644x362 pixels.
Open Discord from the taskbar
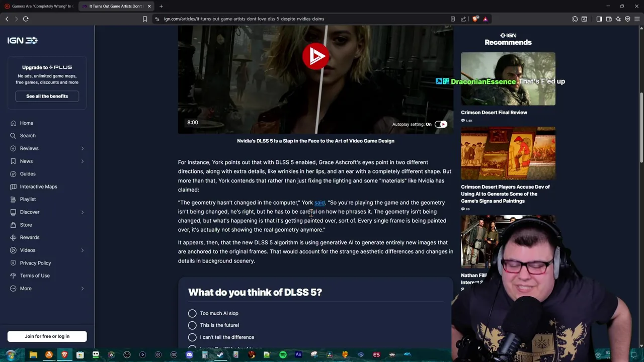[189, 355]
